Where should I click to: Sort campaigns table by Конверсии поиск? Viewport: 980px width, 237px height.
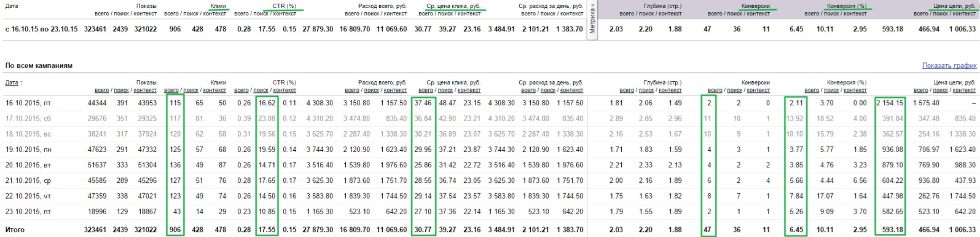coord(735,90)
